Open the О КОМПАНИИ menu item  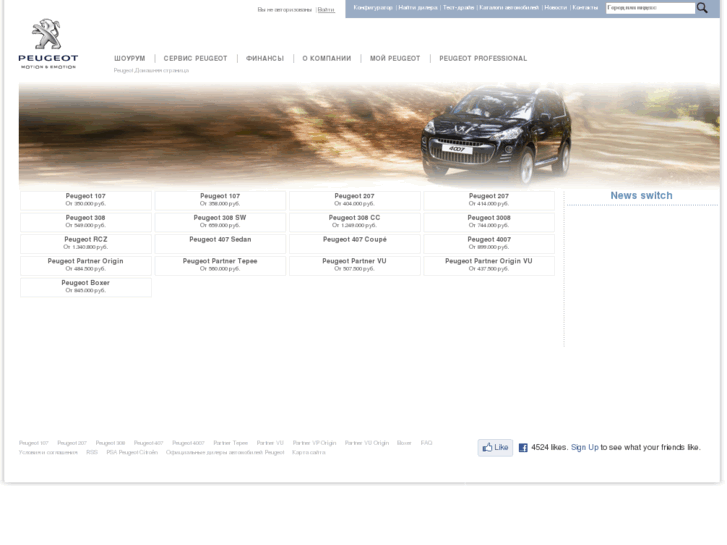[327, 58]
